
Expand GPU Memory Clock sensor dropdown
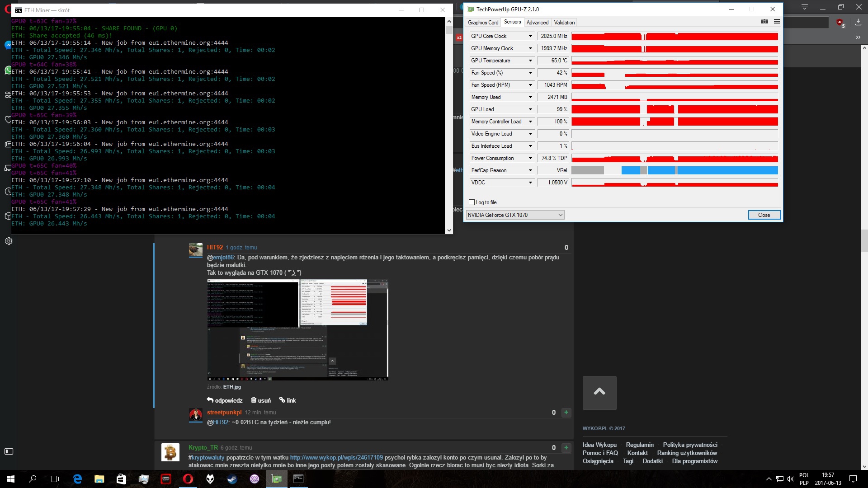530,48
